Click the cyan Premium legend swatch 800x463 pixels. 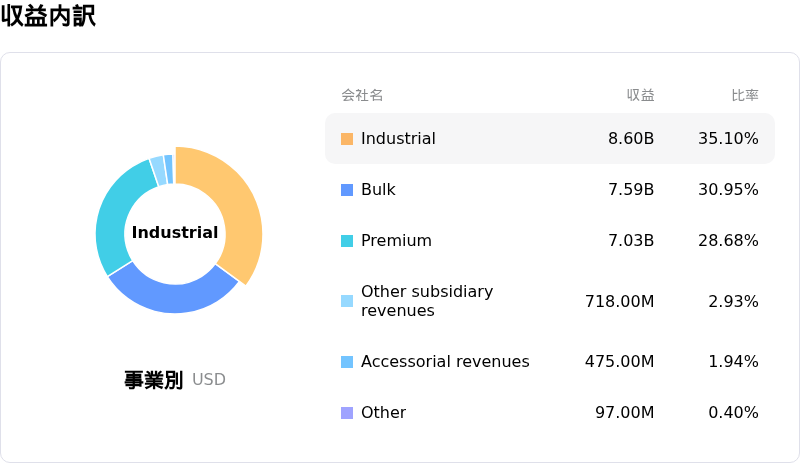347,241
